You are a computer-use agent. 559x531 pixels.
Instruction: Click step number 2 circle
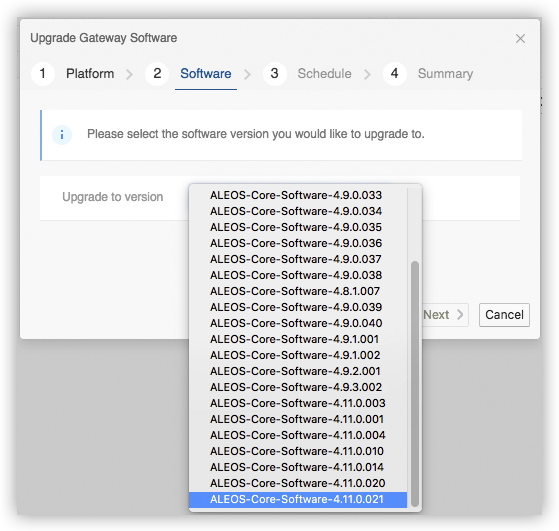pyautogui.click(x=157, y=73)
